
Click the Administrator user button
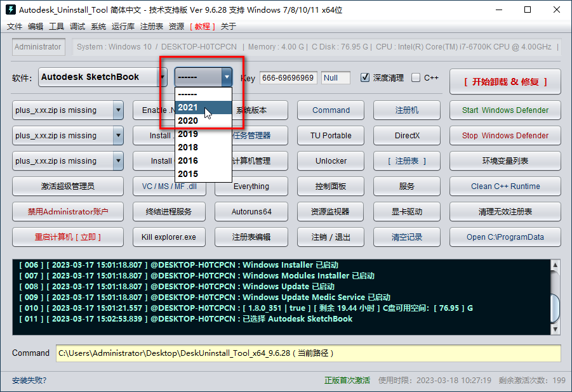point(38,47)
